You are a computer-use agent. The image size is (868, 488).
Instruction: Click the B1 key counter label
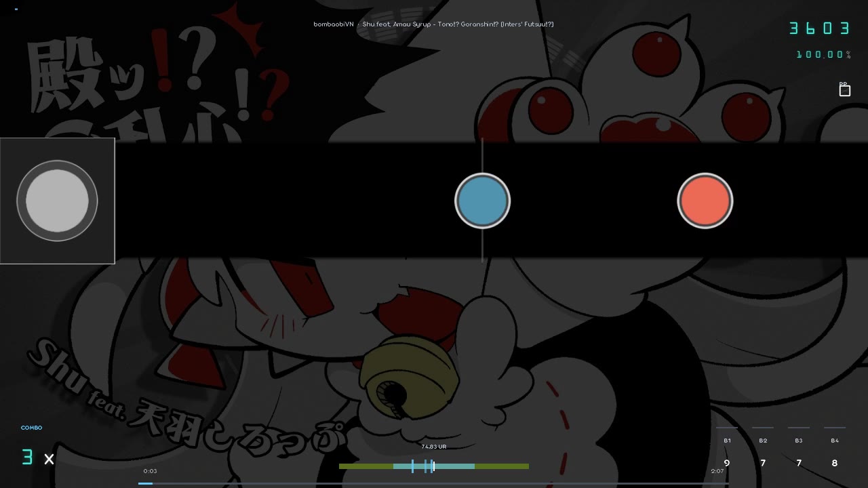[727, 441]
